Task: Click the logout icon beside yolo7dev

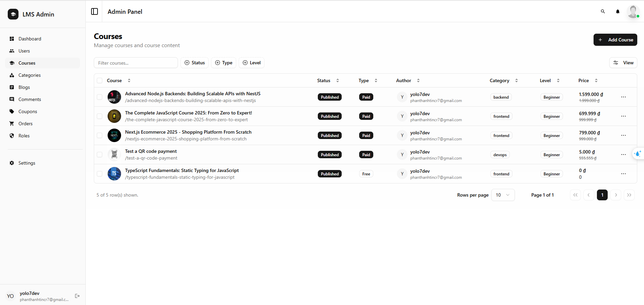Action: tap(77, 296)
